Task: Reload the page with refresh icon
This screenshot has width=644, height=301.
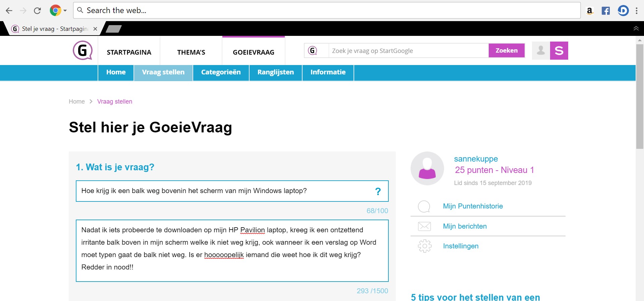Action: click(x=37, y=11)
